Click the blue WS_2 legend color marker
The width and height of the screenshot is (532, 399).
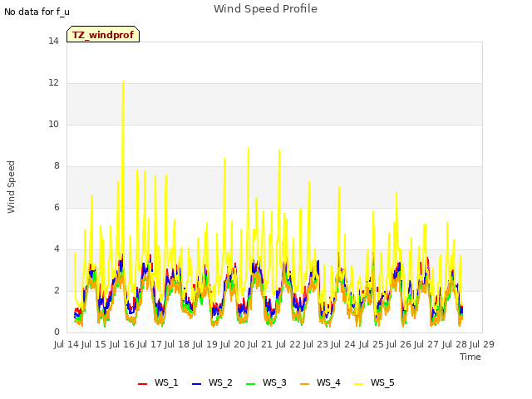[x=197, y=384]
